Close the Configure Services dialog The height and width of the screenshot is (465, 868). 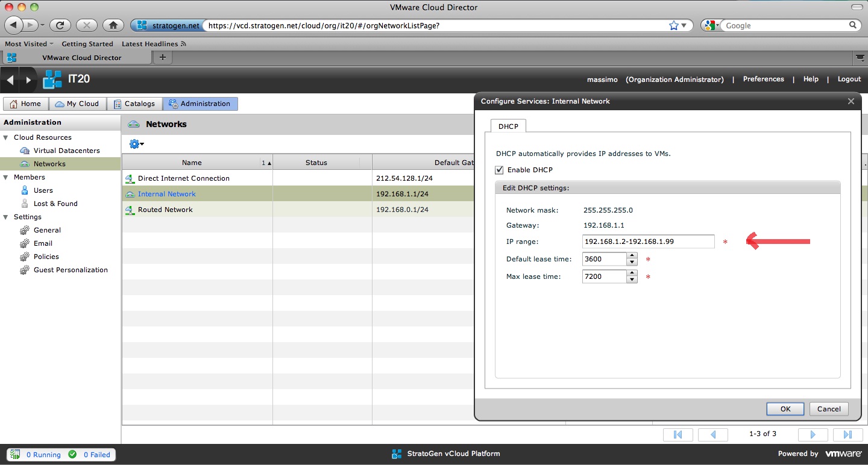click(851, 101)
